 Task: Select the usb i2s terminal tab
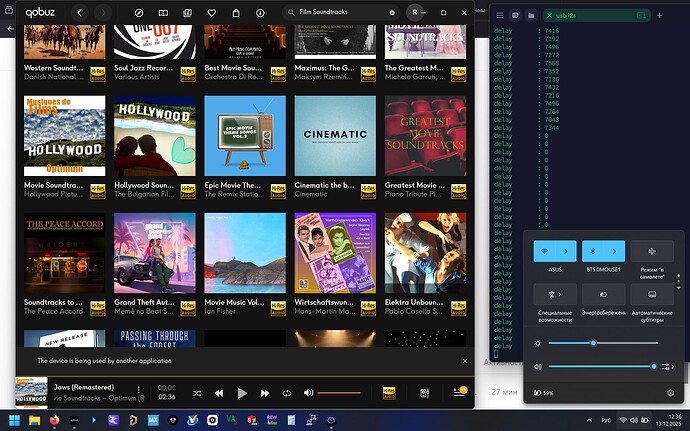596,15
